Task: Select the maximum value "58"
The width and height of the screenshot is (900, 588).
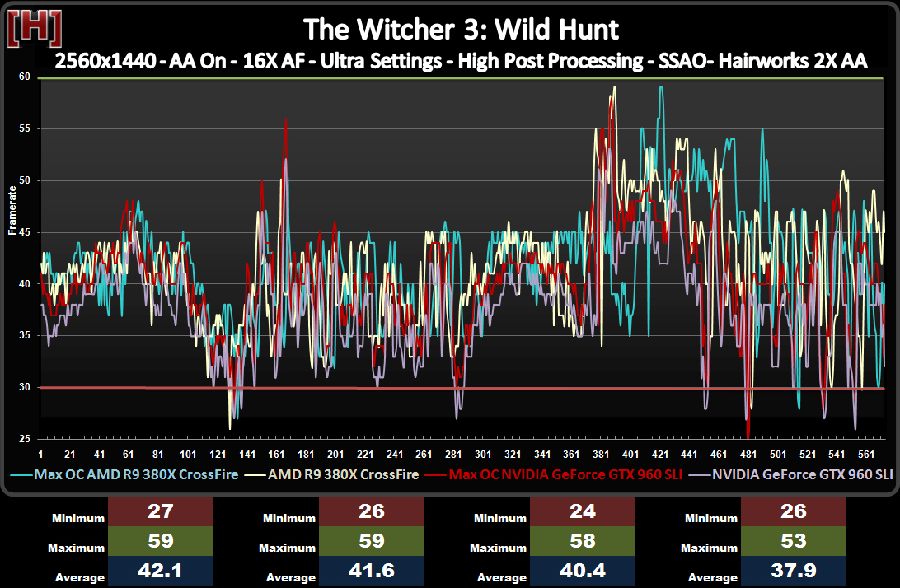Action: pyautogui.click(x=583, y=541)
